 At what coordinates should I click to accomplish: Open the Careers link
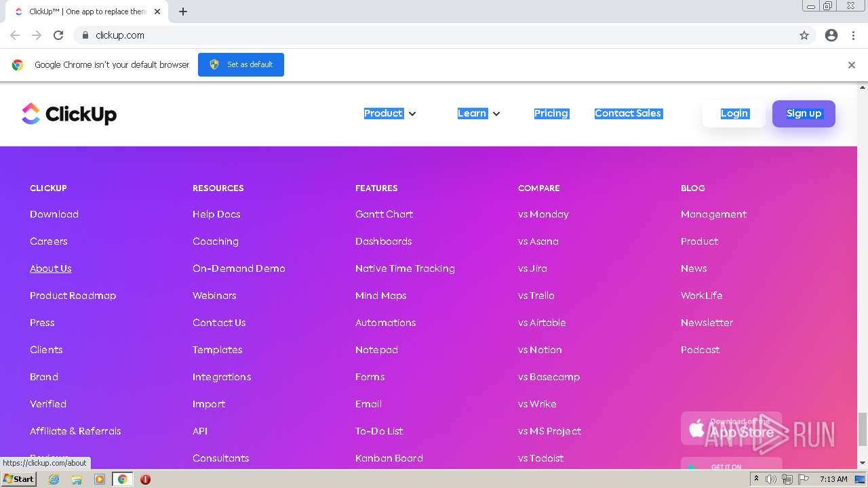[49, 241]
